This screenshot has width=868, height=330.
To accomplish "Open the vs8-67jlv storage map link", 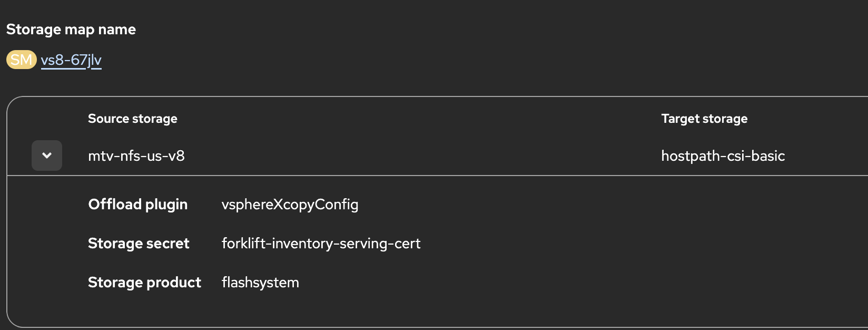I will click(71, 60).
